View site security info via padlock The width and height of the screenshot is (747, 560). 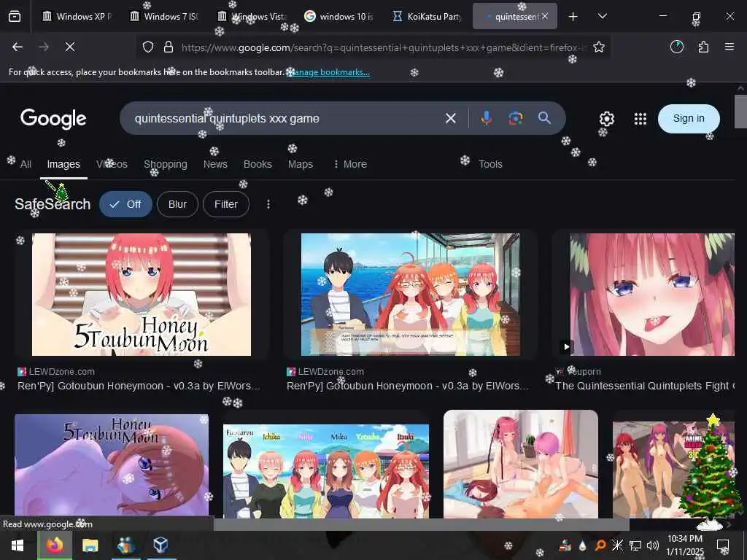click(169, 47)
